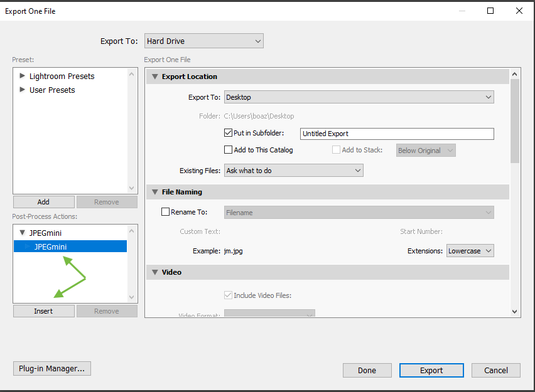Click Preset list scroll-down arrow
The height and width of the screenshot is (392, 535).
coord(132,188)
